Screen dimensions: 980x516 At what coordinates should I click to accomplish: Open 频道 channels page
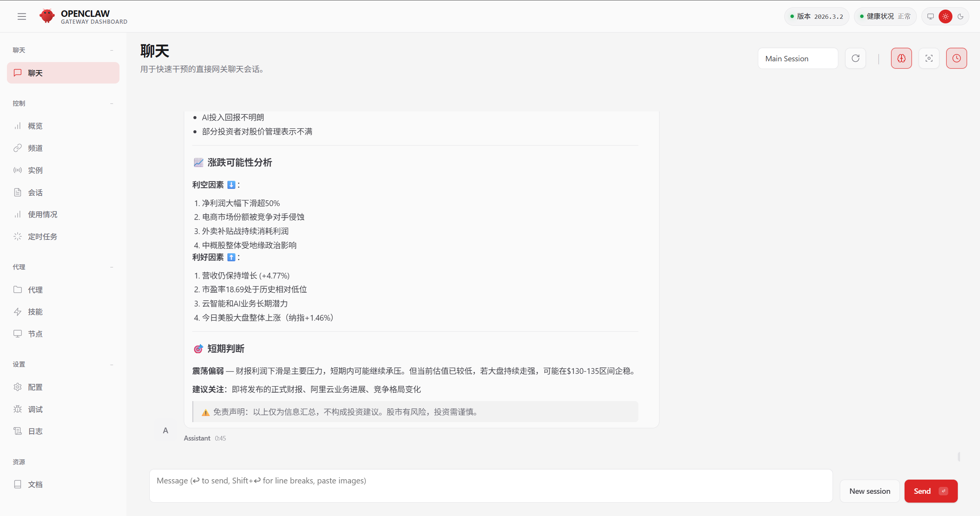(35, 148)
